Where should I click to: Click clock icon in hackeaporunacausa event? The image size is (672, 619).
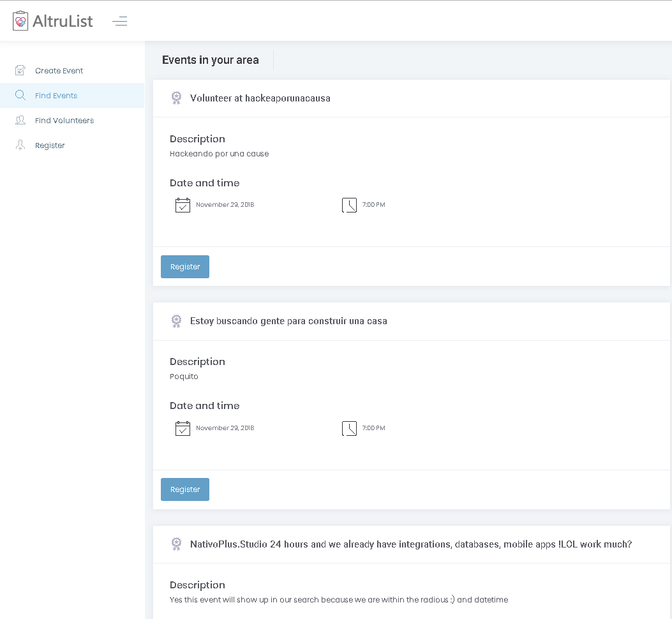click(349, 205)
